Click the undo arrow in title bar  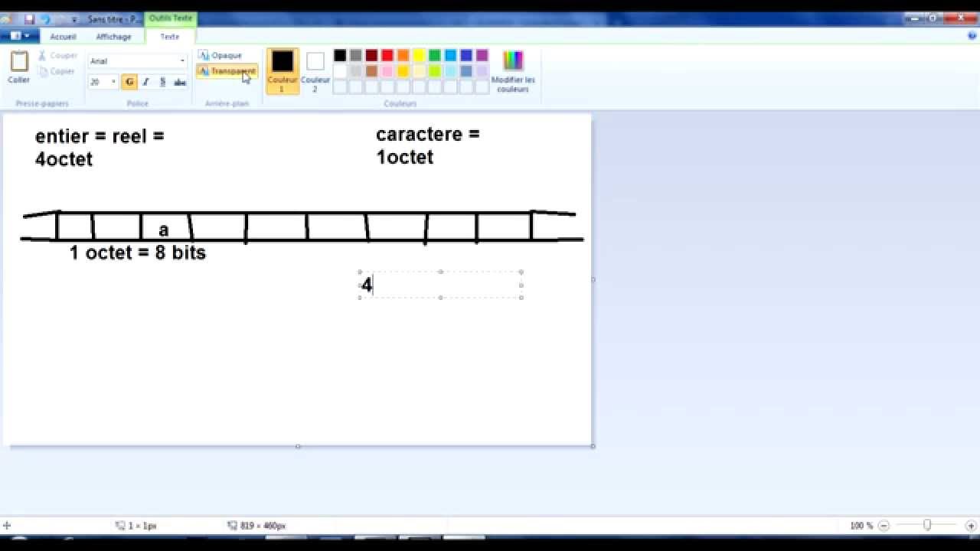tap(45, 19)
